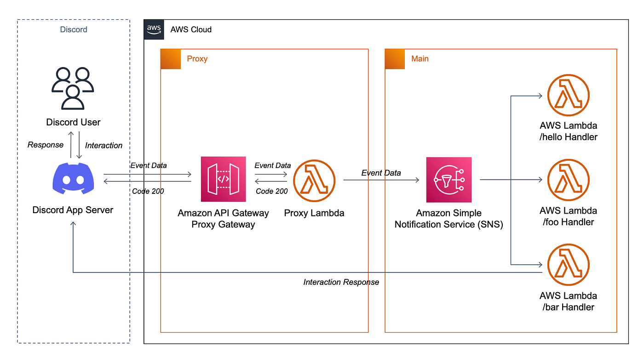Click 'Event Data' label between gateway and lambda

[x=273, y=165]
